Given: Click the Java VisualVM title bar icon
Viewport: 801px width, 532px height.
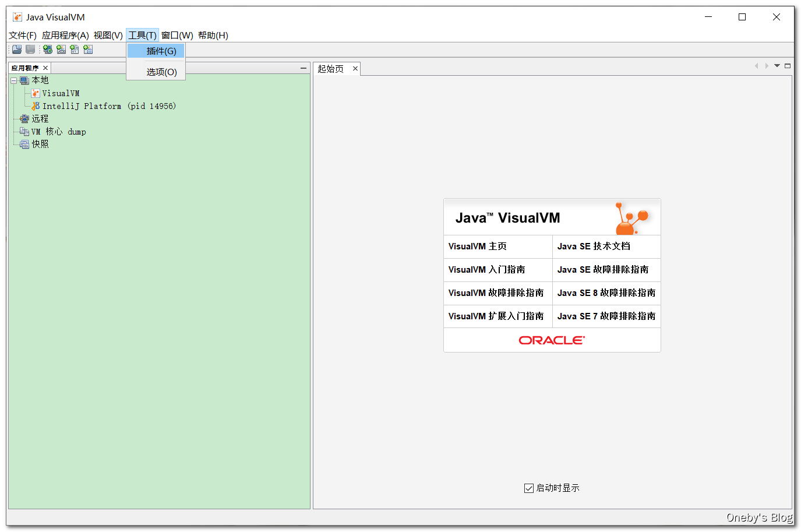Looking at the screenshot, I should 17,17.
